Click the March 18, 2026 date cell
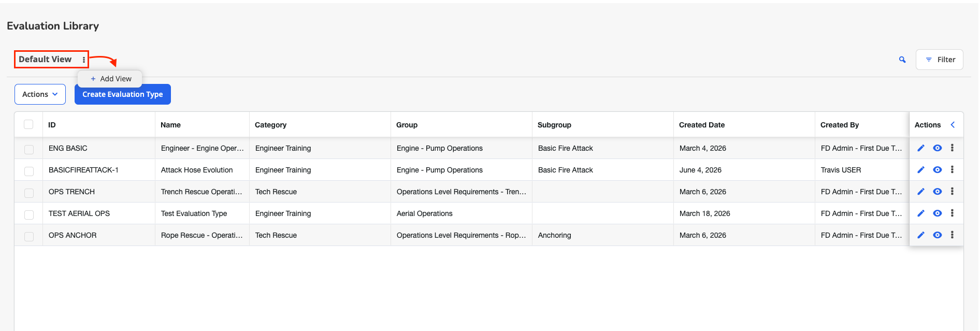Viewport: 980px width, 331px height. pyautogui.click(x=744, y=213)
